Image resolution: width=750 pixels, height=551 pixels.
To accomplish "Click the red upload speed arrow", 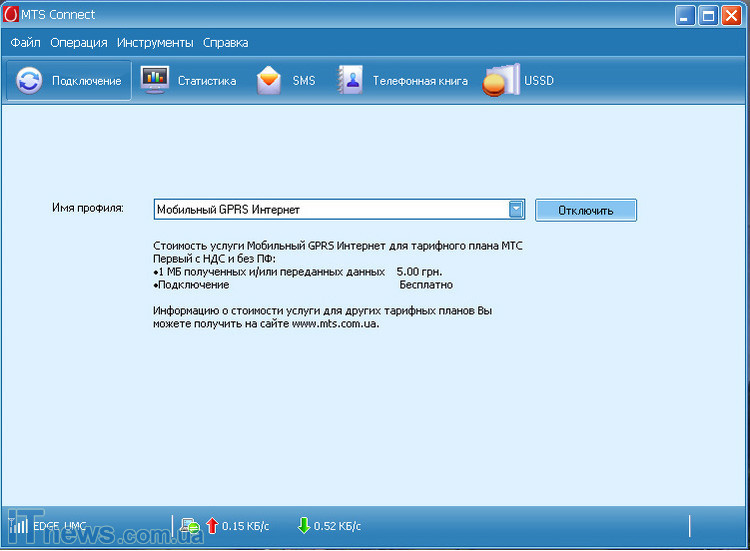I will (211, 525).
